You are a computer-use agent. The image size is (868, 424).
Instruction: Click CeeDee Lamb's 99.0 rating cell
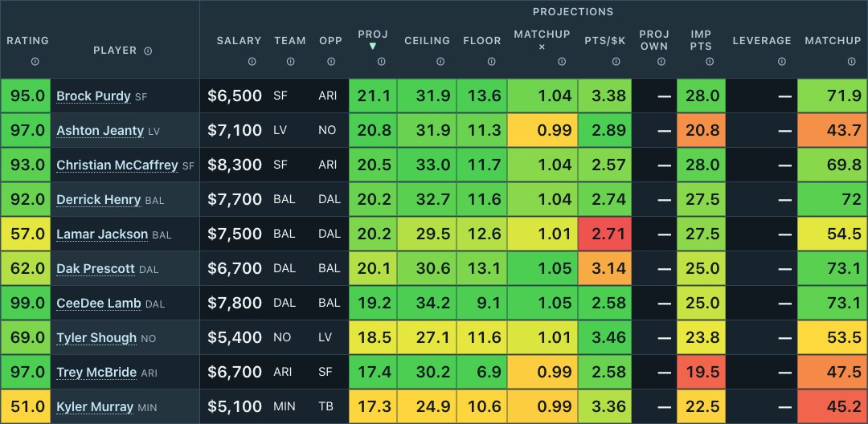26,303
